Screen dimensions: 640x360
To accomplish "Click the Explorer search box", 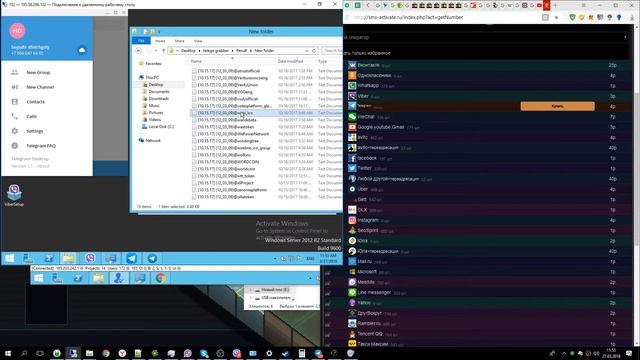I will tap(332, 51).
